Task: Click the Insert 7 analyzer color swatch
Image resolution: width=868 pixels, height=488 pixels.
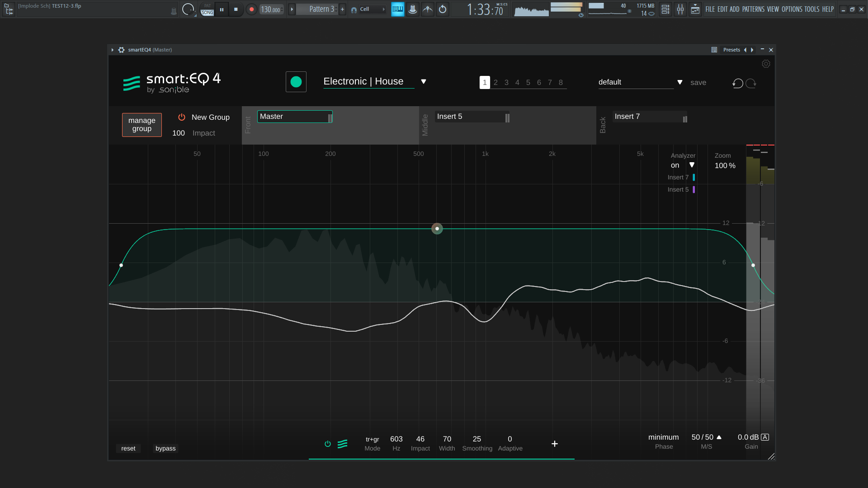Action: [694, 178]
